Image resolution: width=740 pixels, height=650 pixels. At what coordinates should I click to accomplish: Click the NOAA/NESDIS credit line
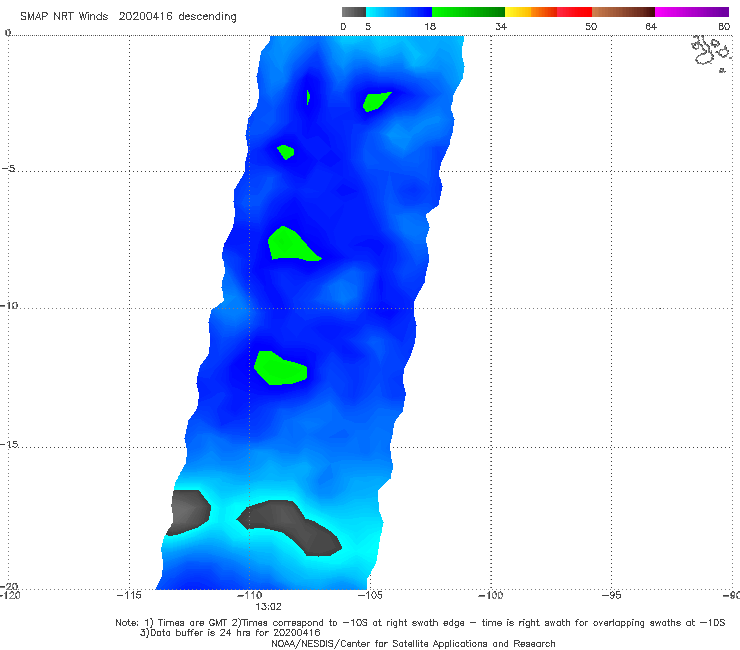413,644
